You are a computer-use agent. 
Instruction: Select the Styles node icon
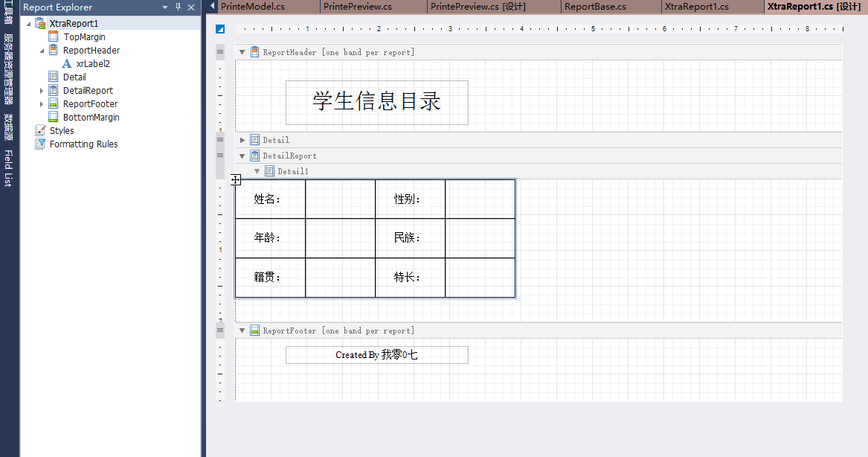click(40, 131)
